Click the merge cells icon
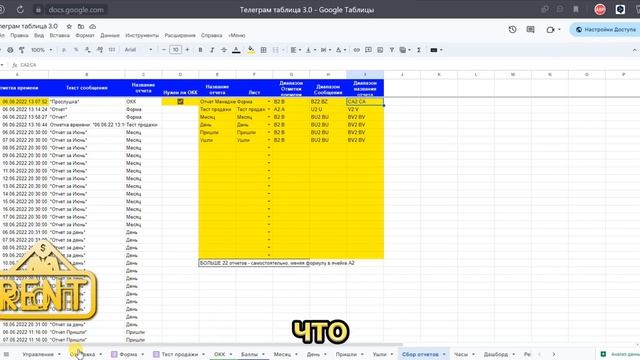Viewport: 640px width, 360px height. coord(276,50)
